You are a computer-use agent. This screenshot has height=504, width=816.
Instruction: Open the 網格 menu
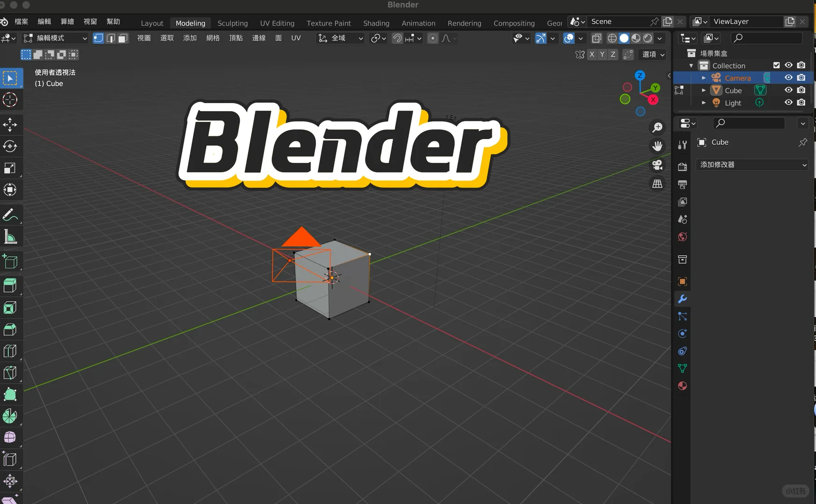point(213,38)
